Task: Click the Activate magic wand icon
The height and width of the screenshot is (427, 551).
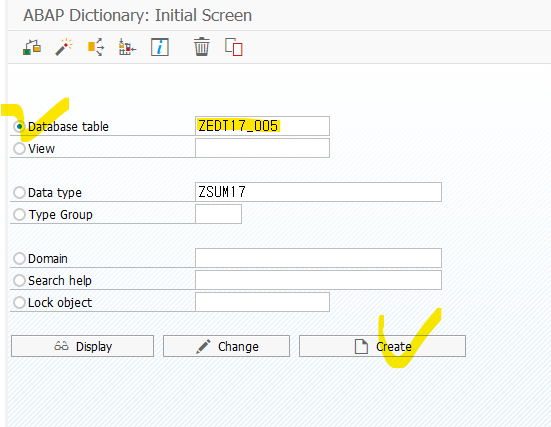Action: pos(64,47)
